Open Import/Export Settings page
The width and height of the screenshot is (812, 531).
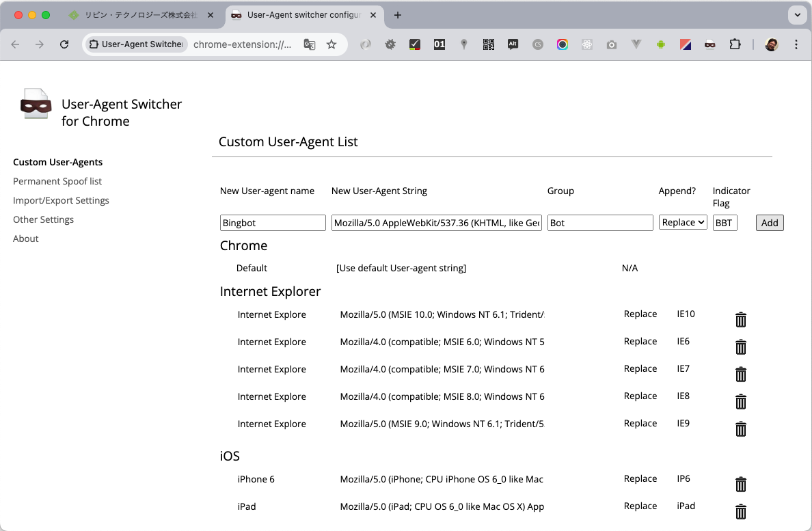coord(61,200)
